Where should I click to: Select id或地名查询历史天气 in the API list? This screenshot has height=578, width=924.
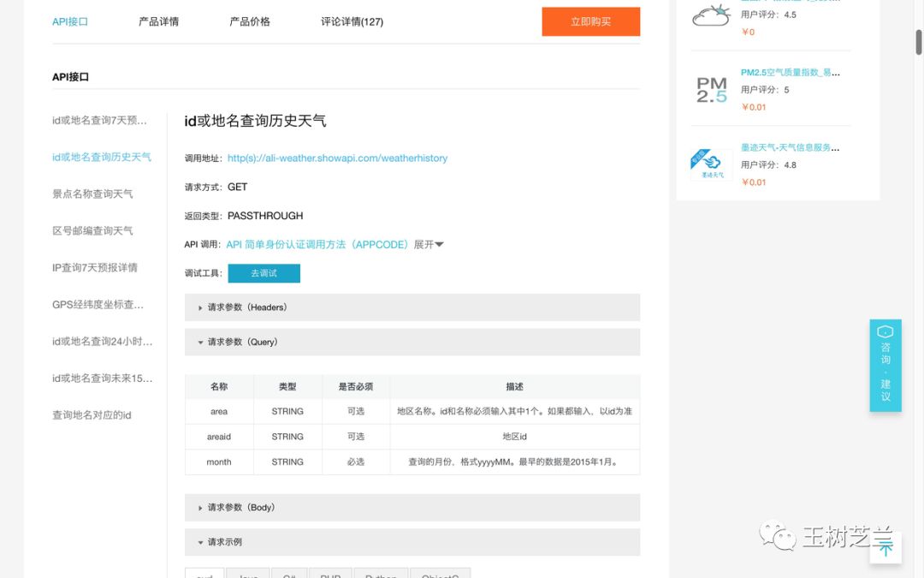(101, 157)
